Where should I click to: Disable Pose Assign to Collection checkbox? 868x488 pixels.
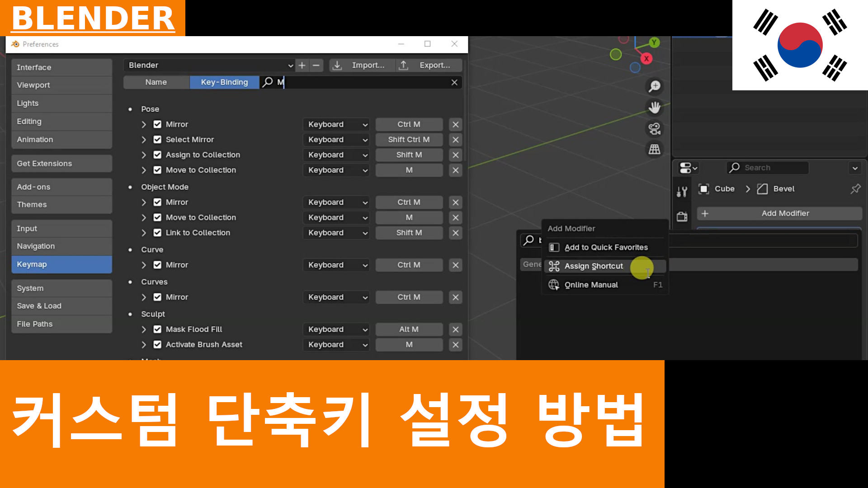click(x=157, y=155)
